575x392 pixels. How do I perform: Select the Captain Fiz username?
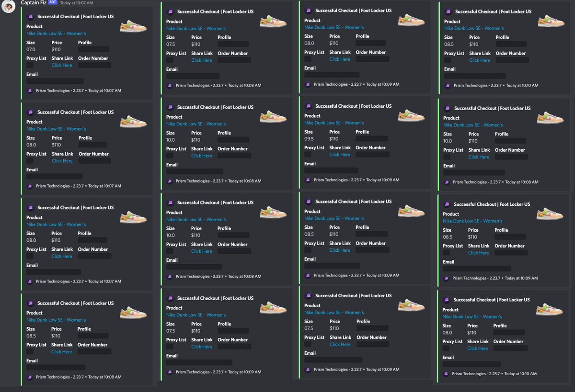point(34,3)
